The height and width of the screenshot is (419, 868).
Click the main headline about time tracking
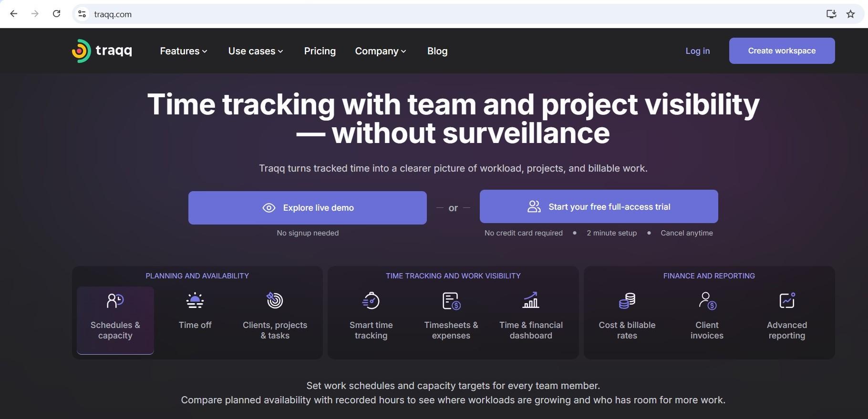click(x=453, y=118)
